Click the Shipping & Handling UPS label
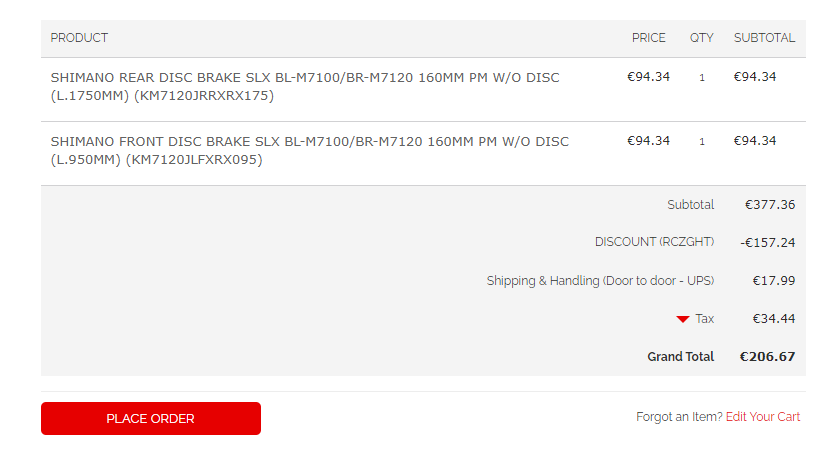The image size is (834, 459). tap(600, 281)
